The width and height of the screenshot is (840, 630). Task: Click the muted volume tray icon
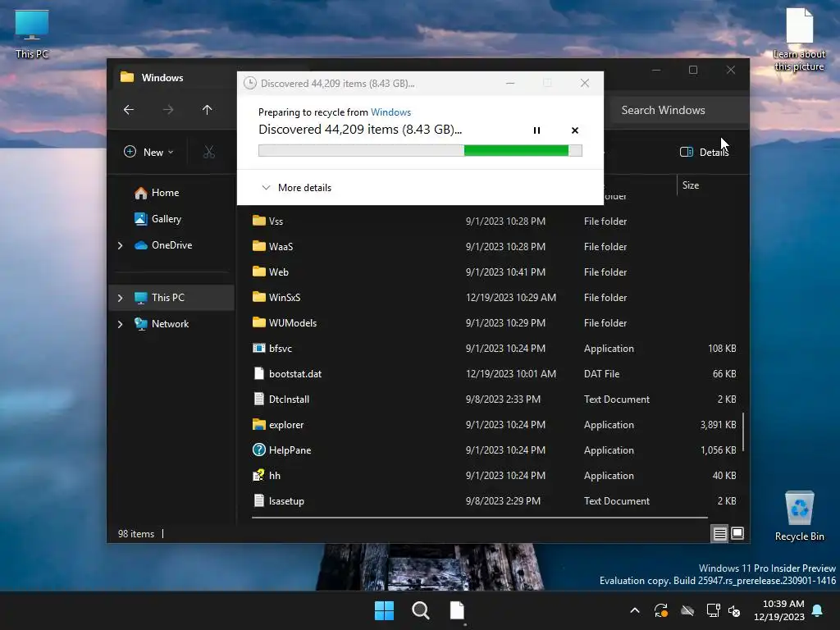click(x=734, y=610)
